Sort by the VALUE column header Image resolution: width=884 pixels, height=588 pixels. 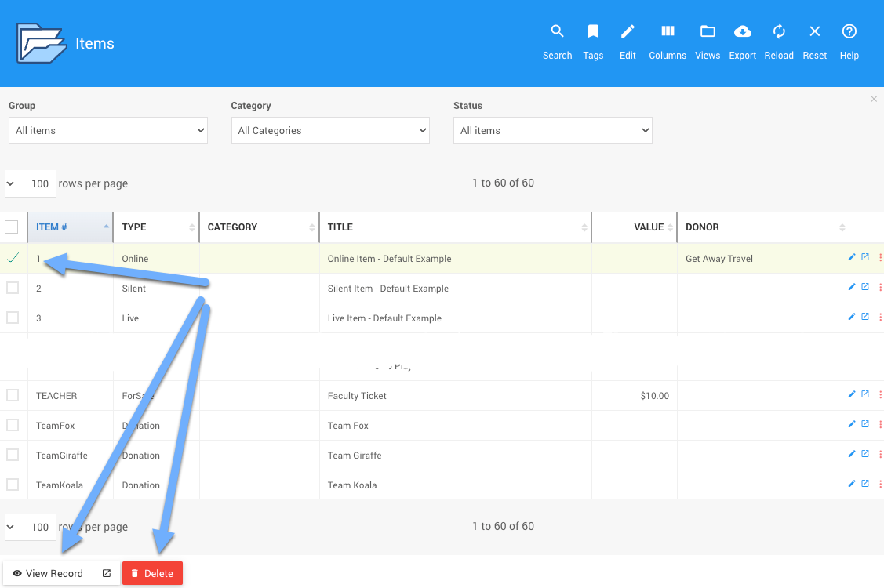tap(648, 227)
